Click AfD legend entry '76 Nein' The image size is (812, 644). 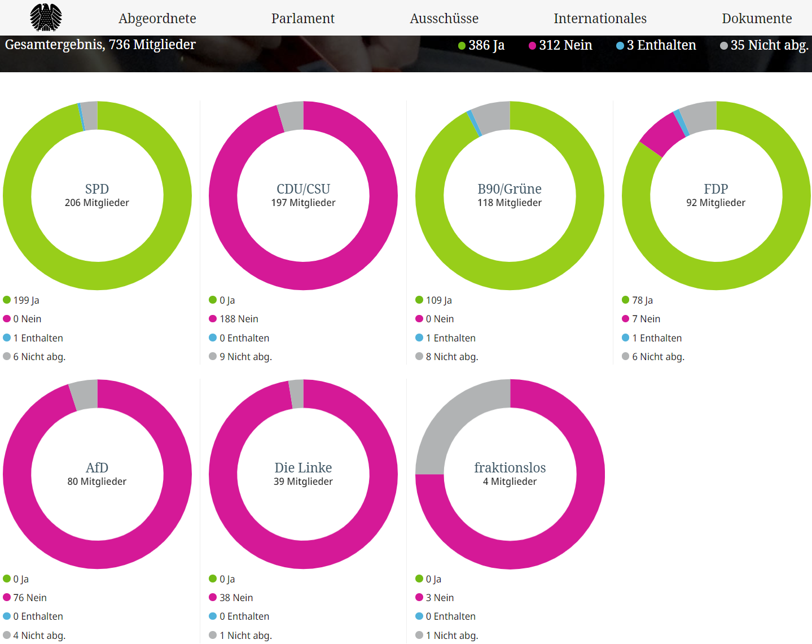pyautogui.click(x=25, y=598)
